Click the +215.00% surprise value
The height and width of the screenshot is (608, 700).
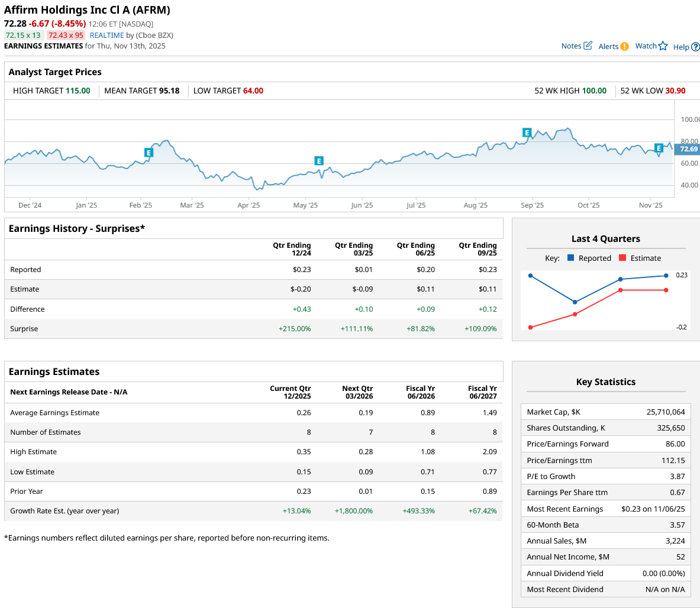click(295, 328)
